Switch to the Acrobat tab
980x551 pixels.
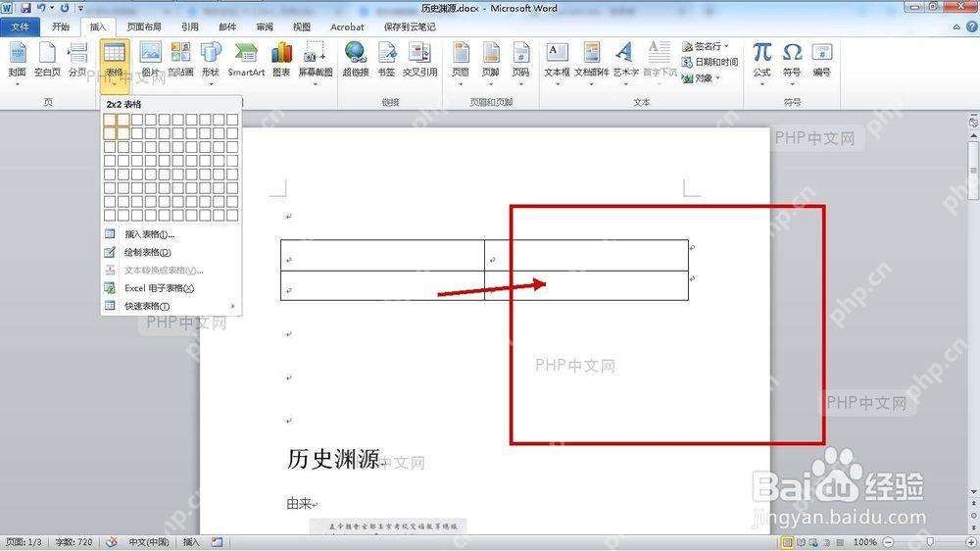click(347, 26)
